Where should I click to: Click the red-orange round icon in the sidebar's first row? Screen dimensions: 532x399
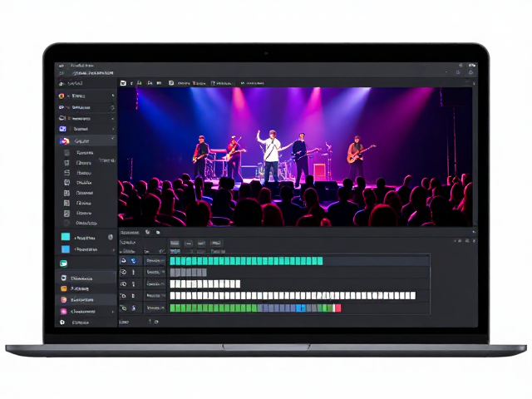62,96
